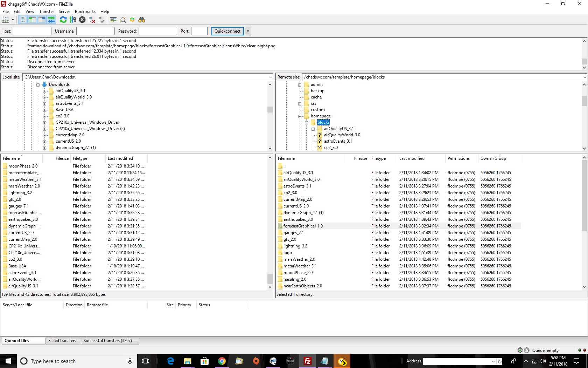This screenshot has width=588, height=368.
Task: Expand the css folder in remote tree
Action: point(300,104)
